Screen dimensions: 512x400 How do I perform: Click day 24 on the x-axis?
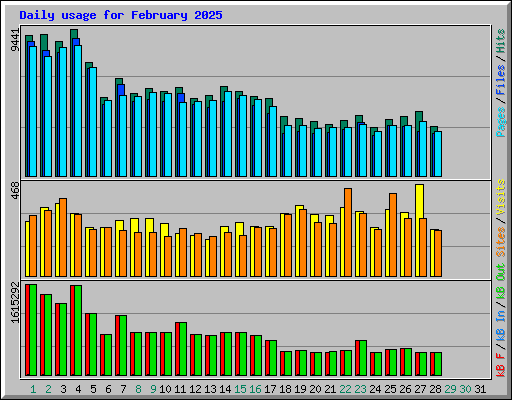tap(375, 389)
